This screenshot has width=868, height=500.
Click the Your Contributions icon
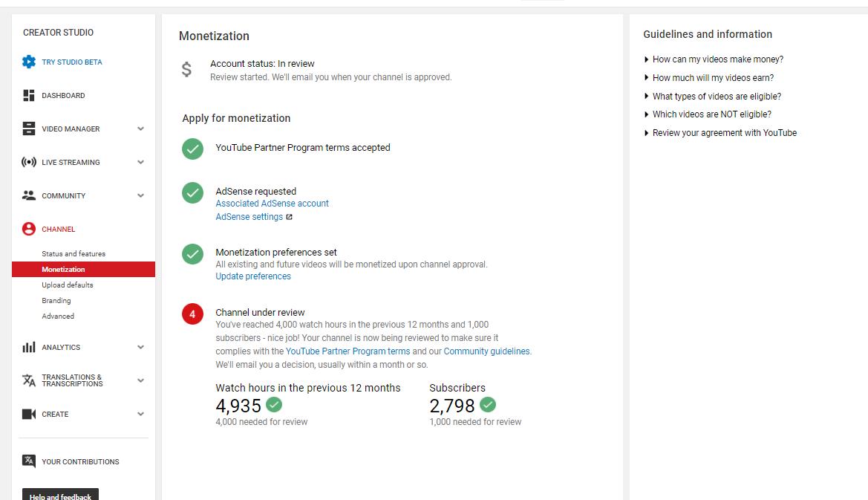click(29, 461)
